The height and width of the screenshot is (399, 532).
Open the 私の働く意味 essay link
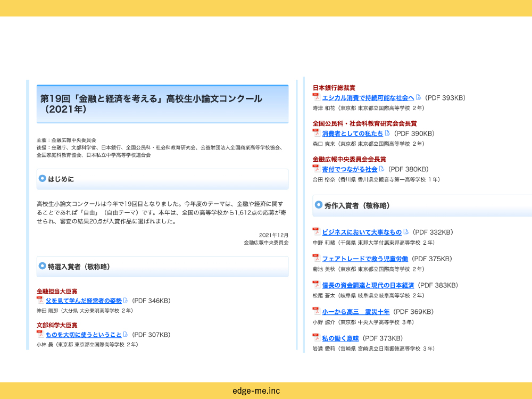pyautogui.click(x=340, y=339)
